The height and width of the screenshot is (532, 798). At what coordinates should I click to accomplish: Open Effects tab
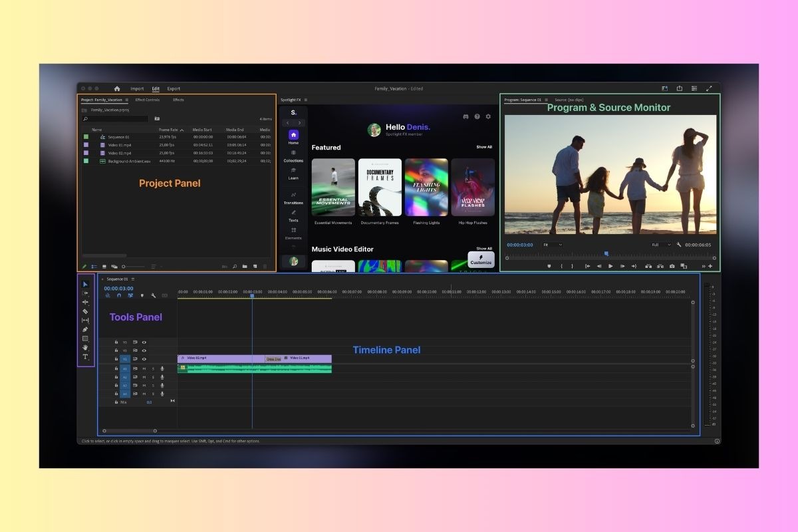(x=179, y=100)
